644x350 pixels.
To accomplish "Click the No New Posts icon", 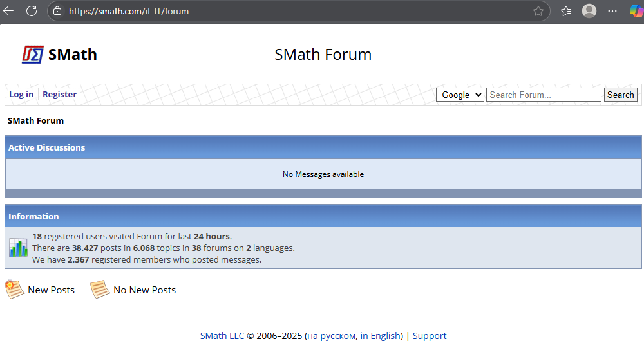I will (100, 290).
